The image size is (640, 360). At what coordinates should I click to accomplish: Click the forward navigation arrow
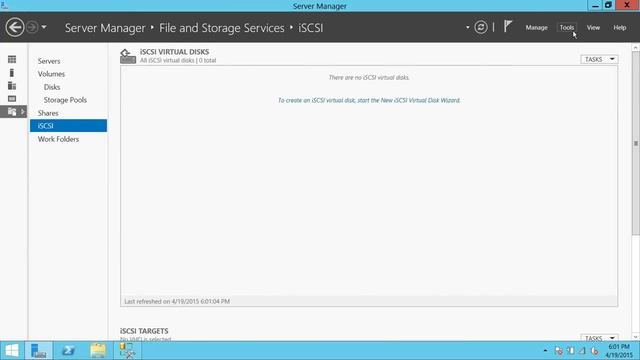[x=32, y=27]
